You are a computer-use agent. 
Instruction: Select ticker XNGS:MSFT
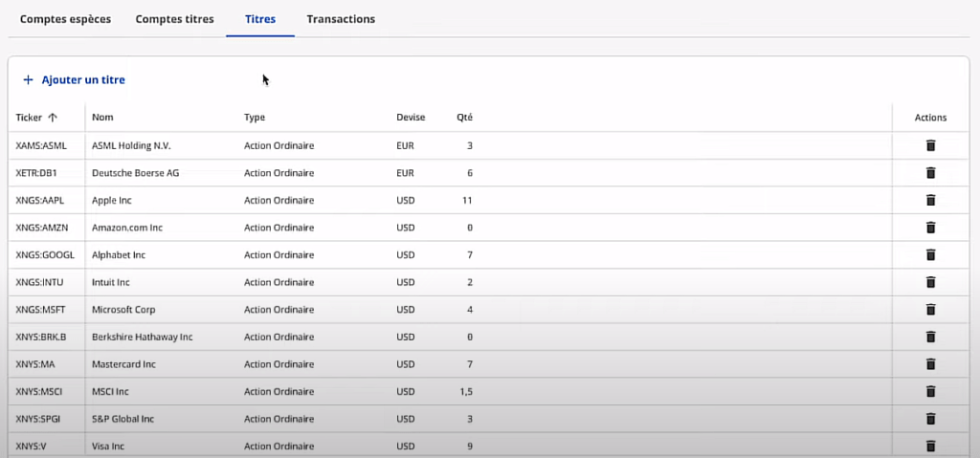[40, 309]
